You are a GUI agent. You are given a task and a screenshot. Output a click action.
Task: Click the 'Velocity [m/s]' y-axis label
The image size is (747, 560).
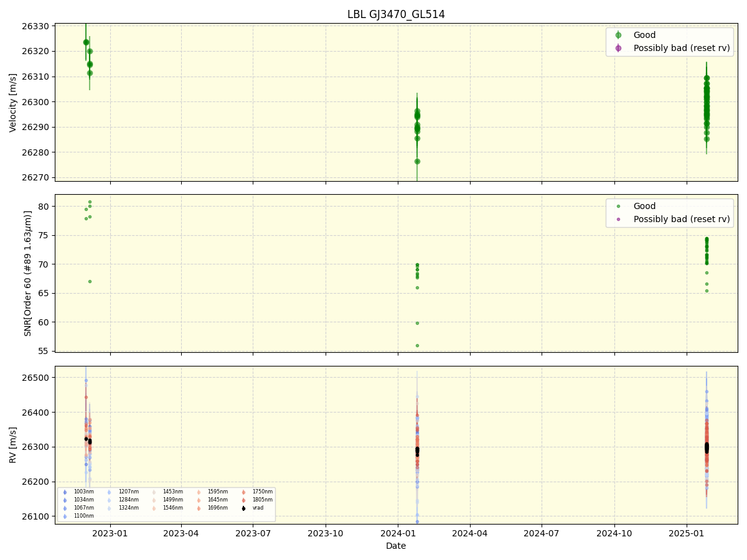(x=13, y=103)
